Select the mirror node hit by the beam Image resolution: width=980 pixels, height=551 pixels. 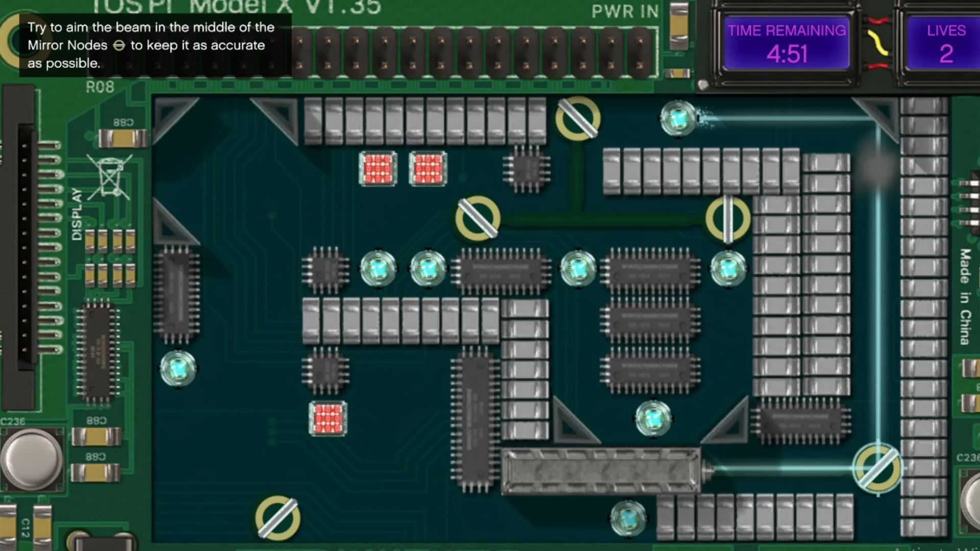click(x=878, y=467)
